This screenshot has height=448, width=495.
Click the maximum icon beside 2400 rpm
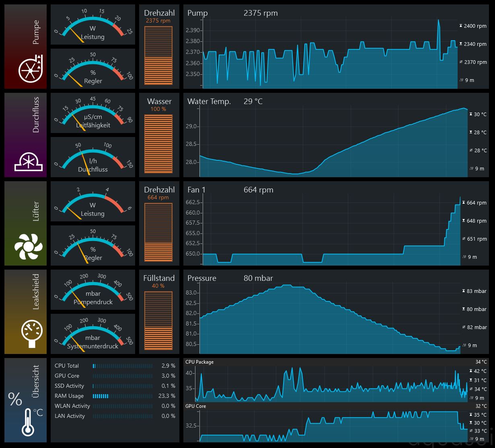coord(461,26)
